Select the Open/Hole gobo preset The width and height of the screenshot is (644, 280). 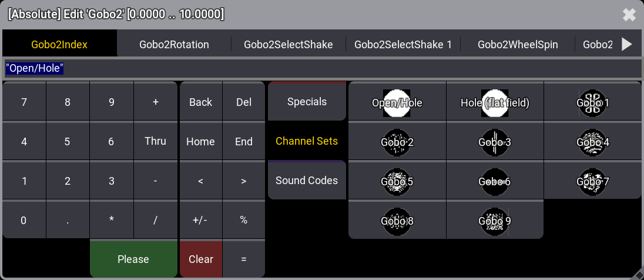coord(397,102)
